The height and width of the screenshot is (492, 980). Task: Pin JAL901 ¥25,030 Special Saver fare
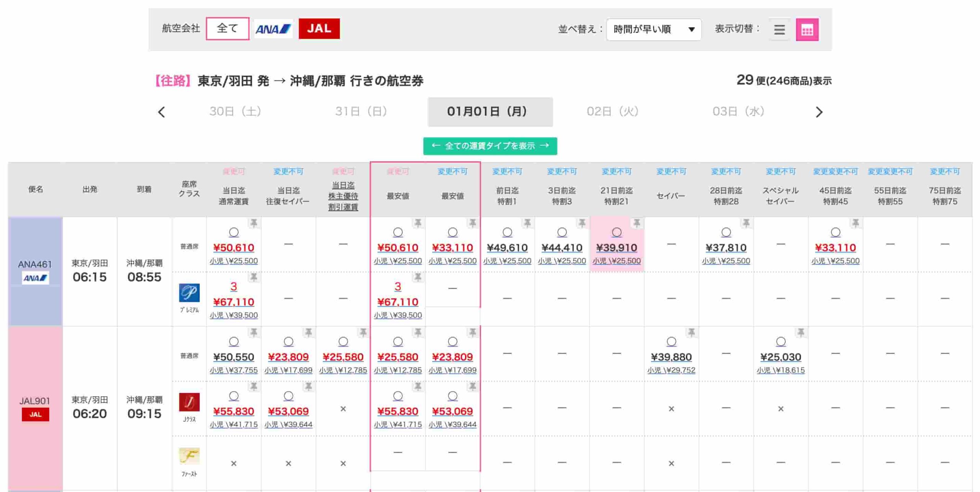pyautogui.click(x=801, y=332)
